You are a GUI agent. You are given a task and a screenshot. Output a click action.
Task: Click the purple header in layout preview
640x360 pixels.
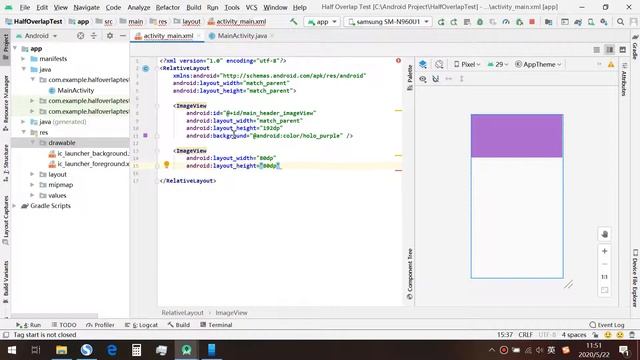[517, 136]
